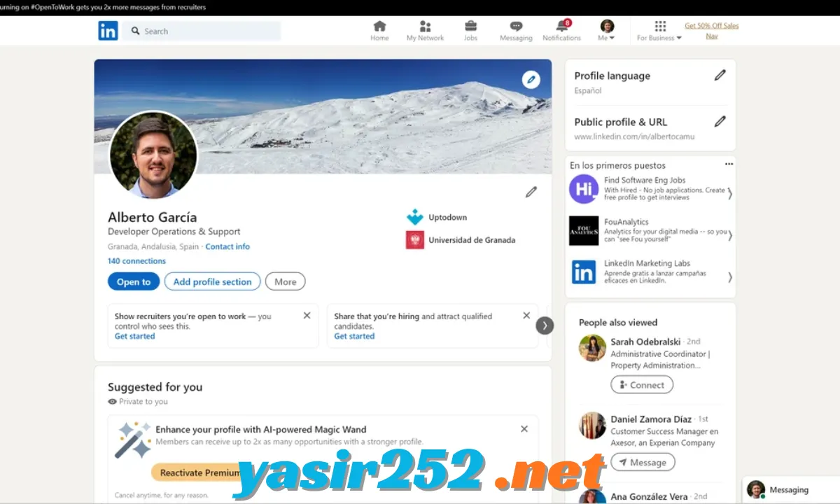
Task: Click Sarah Odebralski's avatar
Action: [x=592, y=348]
